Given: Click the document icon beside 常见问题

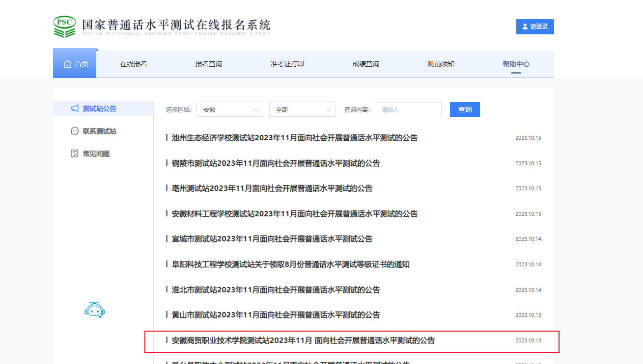Looking at the screenshot, I should click(75, 154).
